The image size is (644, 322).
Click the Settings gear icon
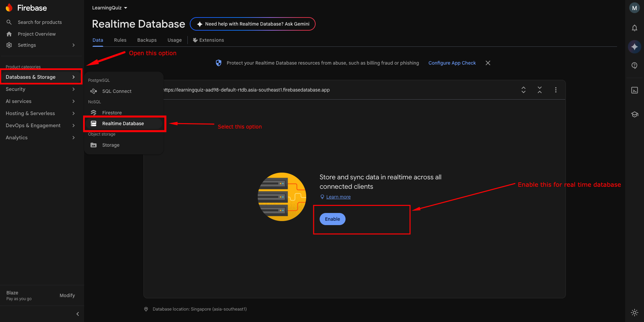9,45
